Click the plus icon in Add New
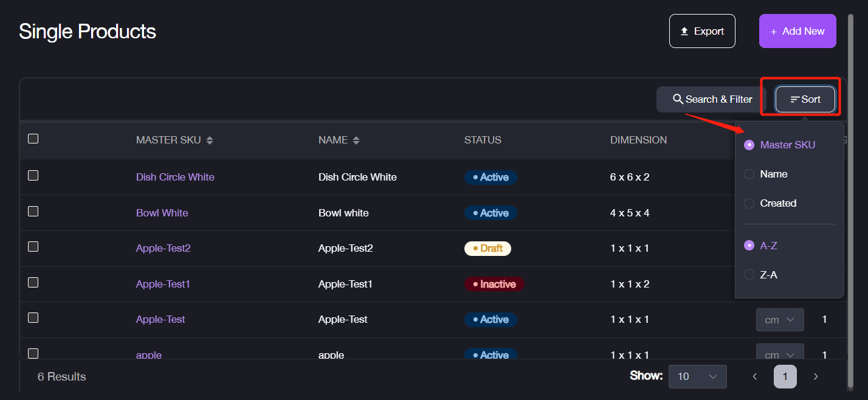868x400 pixels. pos(773,32)
